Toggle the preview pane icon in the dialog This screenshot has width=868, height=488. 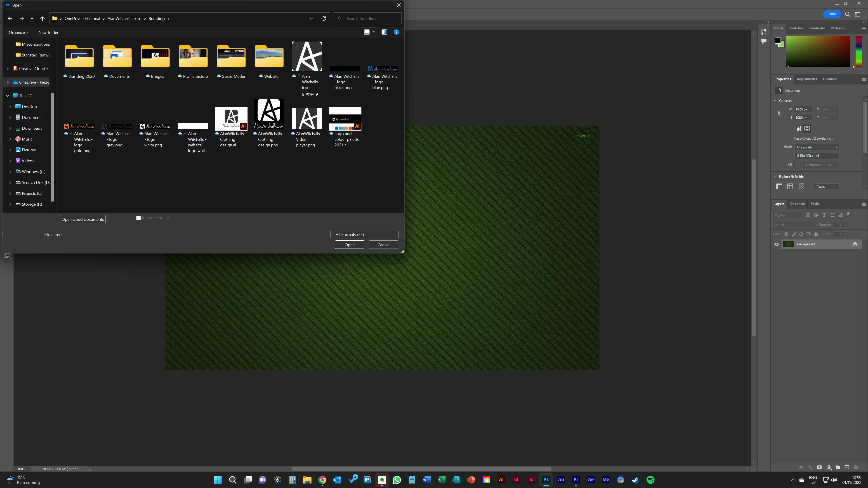tap(384, 32)
